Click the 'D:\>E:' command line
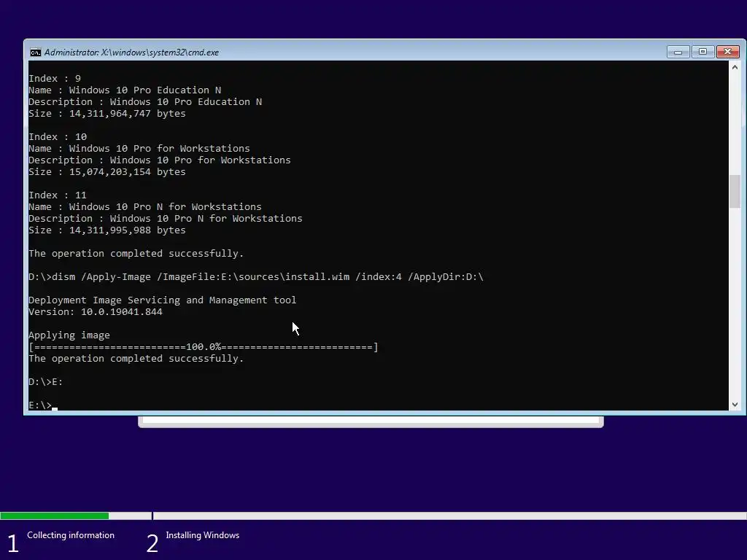 tap(46, 381)
